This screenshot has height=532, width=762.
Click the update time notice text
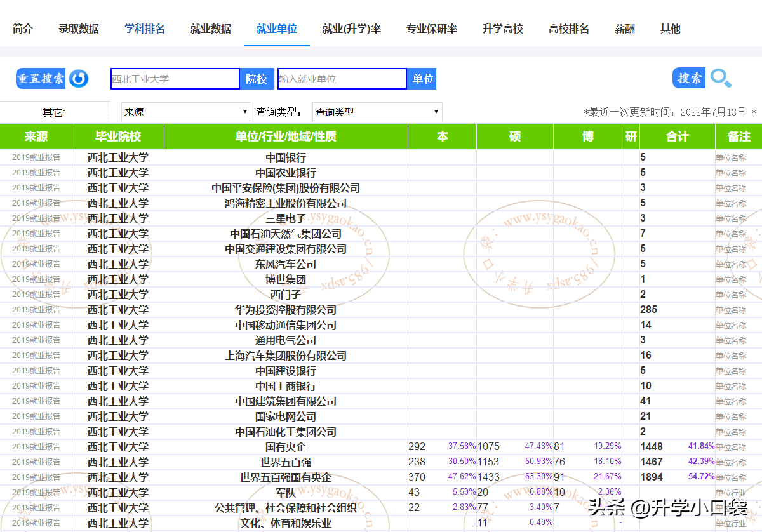click(x=670, y=112)
